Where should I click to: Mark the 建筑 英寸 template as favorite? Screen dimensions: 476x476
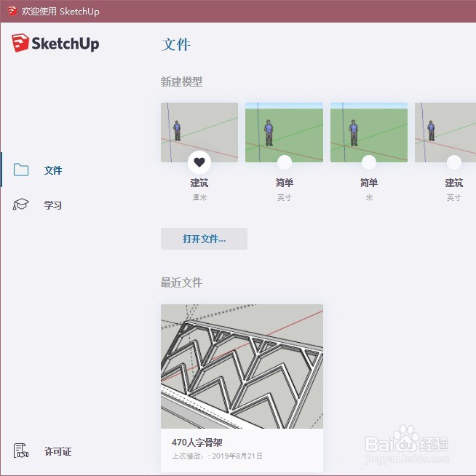[x=454, y=162]
